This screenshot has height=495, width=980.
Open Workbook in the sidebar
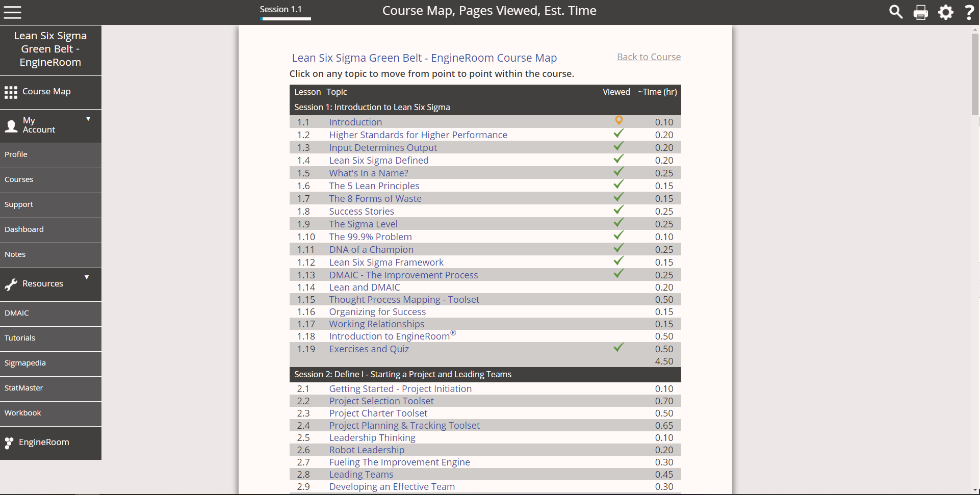pos(50,413)
